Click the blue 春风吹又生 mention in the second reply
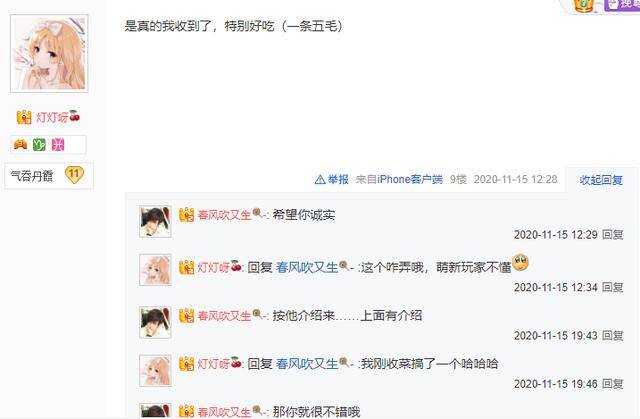Viewport: 640px width, 419px height. click(307, 267)
